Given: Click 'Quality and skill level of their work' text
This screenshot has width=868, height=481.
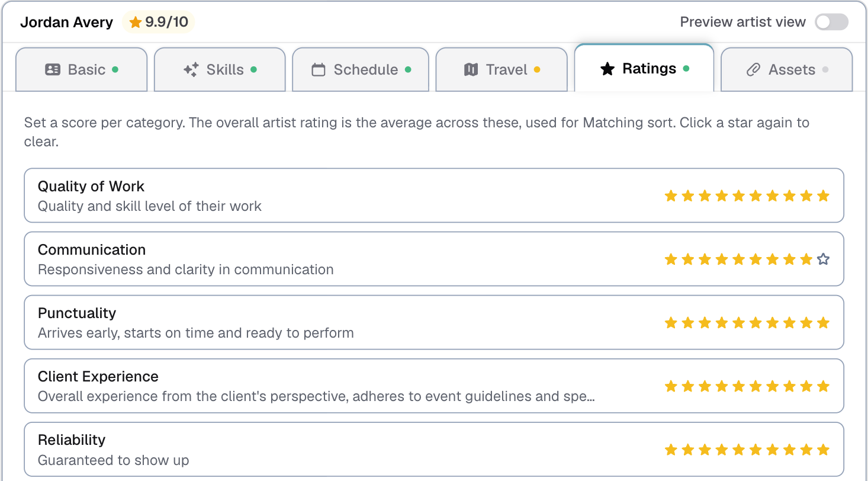Looking at the screenshot, I should 150,206.
